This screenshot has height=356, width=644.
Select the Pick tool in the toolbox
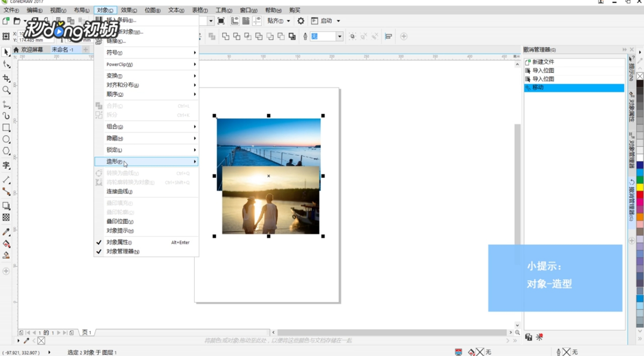pyautogui.click(x=6, y=52)
